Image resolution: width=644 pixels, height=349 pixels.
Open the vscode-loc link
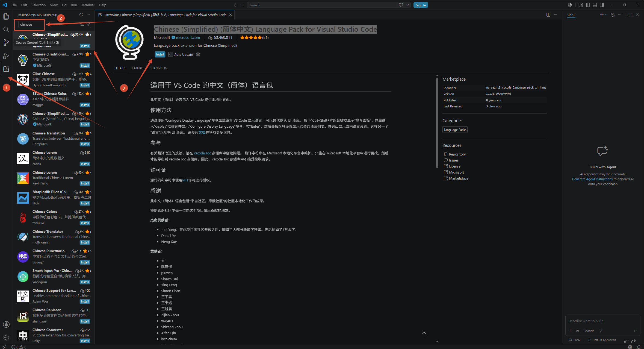coord(202,153)
